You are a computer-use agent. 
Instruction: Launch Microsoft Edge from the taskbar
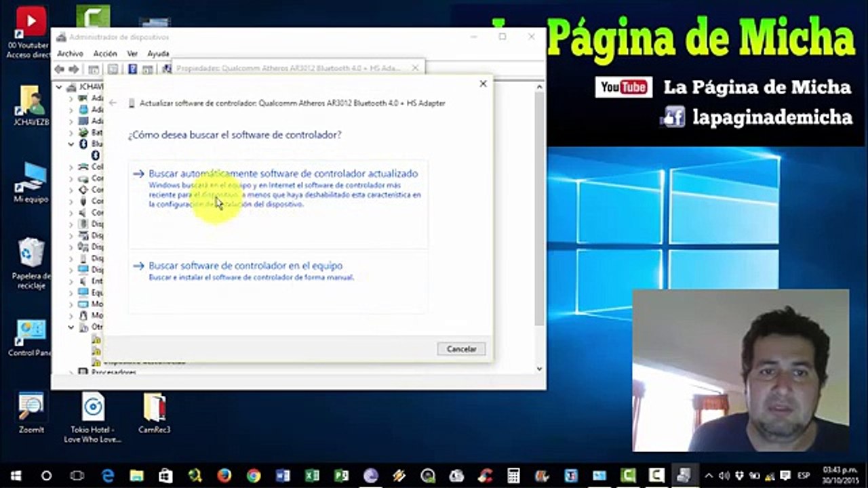108,476
